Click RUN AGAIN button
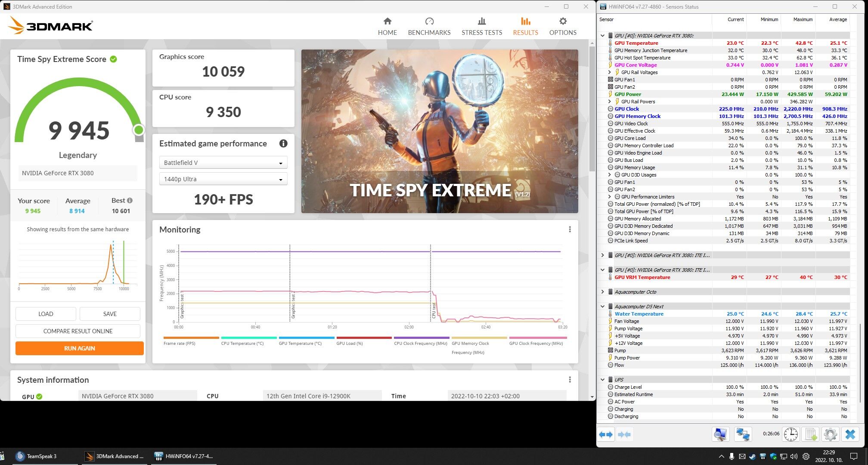868x465 pixels. [x=80, y=348]
